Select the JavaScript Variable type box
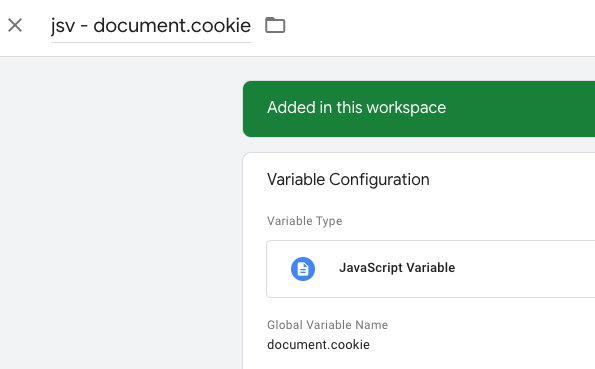The image size is (595, 369). pos(430,269)
